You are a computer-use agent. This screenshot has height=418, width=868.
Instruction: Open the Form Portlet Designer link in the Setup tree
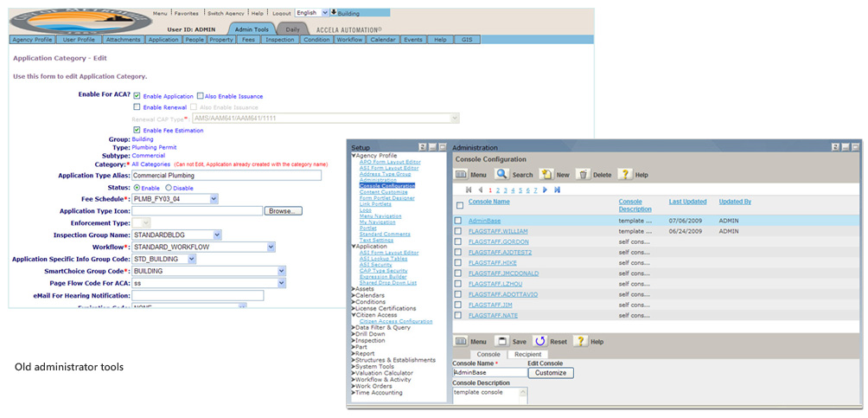(x=387, y=198)
